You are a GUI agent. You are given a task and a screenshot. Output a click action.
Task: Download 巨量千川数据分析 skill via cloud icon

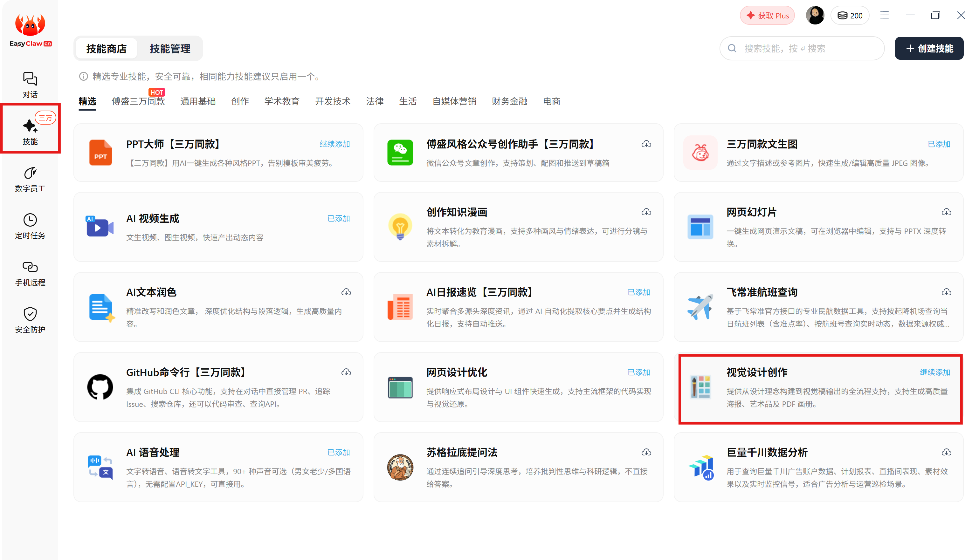(x=946, y=452)
